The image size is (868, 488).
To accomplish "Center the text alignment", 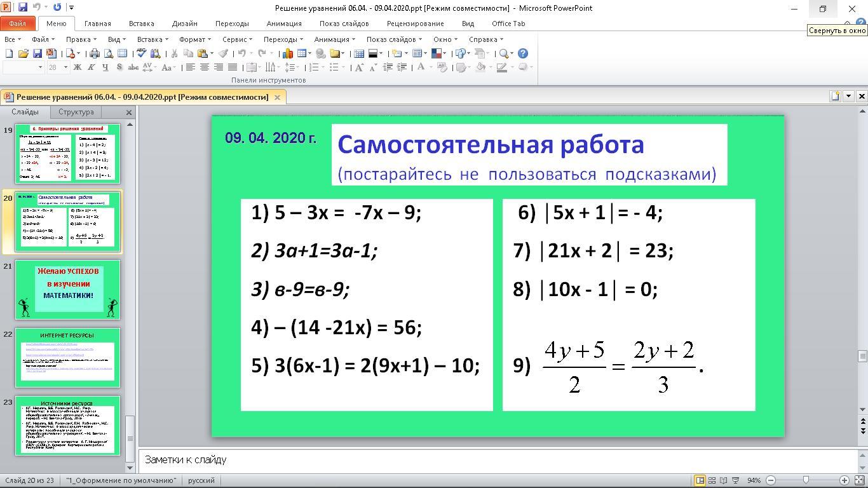I will pos(204,67).
